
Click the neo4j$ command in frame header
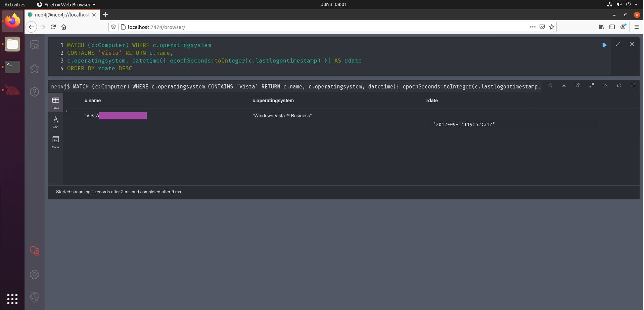click(x=296, y=87)
